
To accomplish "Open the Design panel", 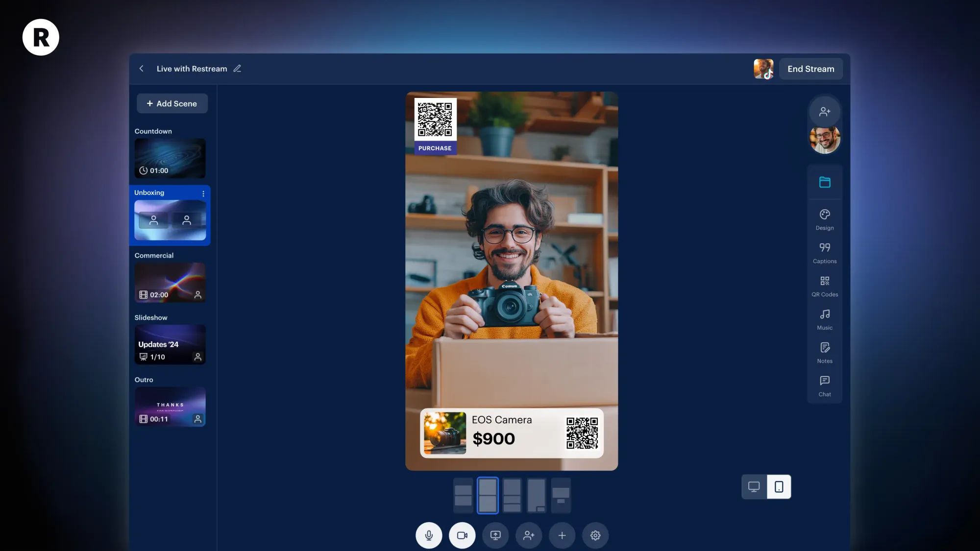I will click(825, 219).
